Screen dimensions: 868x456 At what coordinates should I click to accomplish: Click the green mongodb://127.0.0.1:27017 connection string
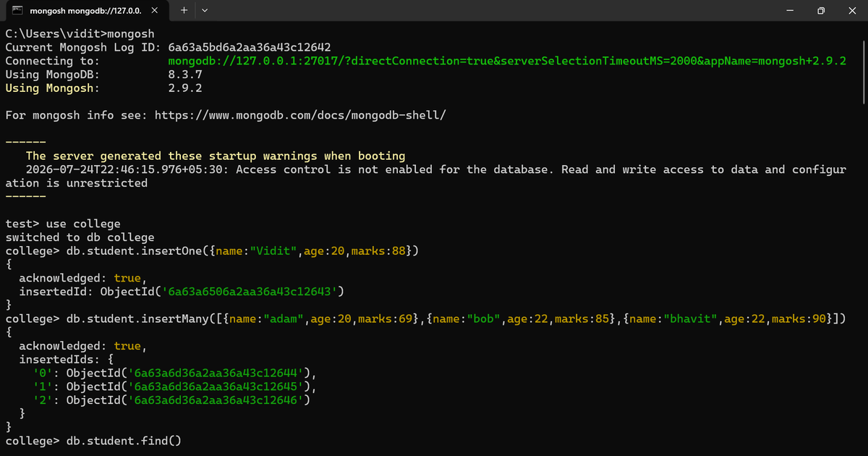(x=507, y=61)
